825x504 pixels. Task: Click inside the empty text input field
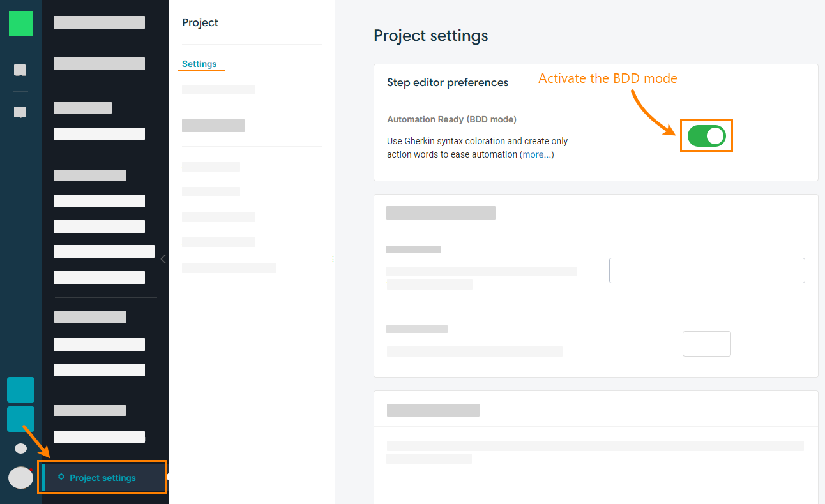688,270
